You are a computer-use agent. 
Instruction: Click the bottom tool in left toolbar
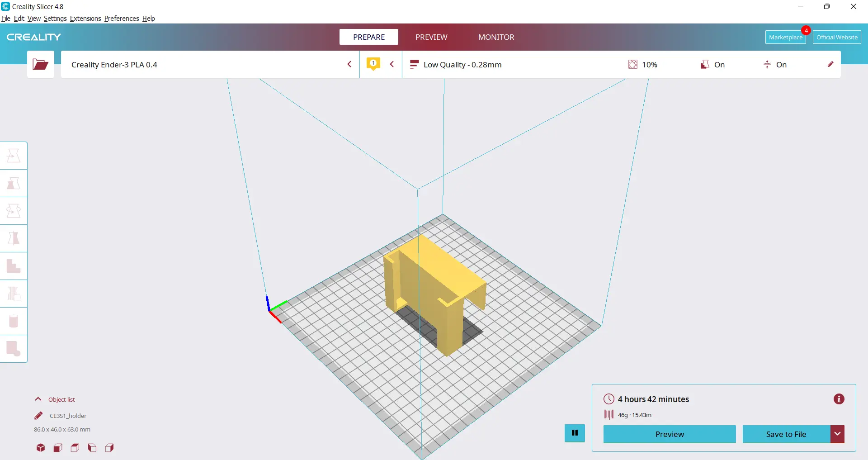click(x=14, y=349)
